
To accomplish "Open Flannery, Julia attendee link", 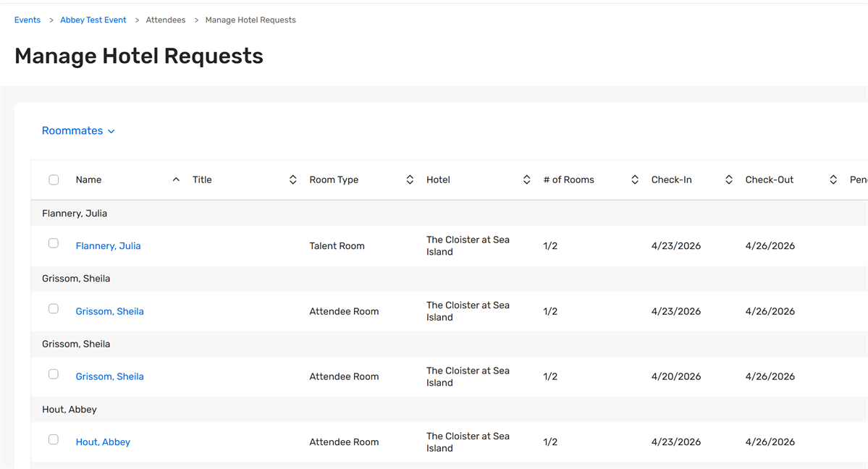I will [x=108, y=246].
